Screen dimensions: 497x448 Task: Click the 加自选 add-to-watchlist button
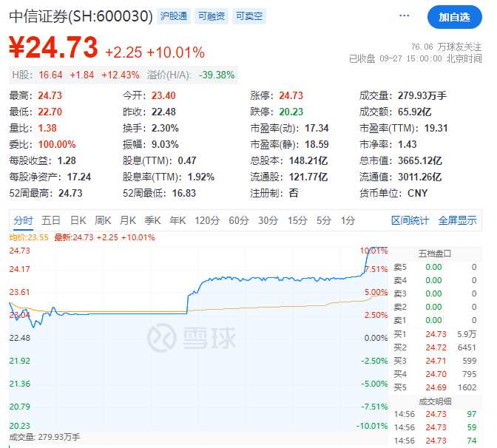click(x=453, y=16)
